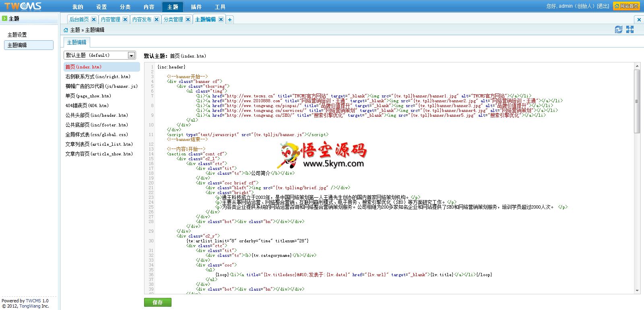Image resolution: width=644 pixels, height=310 pixels.
Task: Click the green 保存 button
Action: (x=158, y=302)
